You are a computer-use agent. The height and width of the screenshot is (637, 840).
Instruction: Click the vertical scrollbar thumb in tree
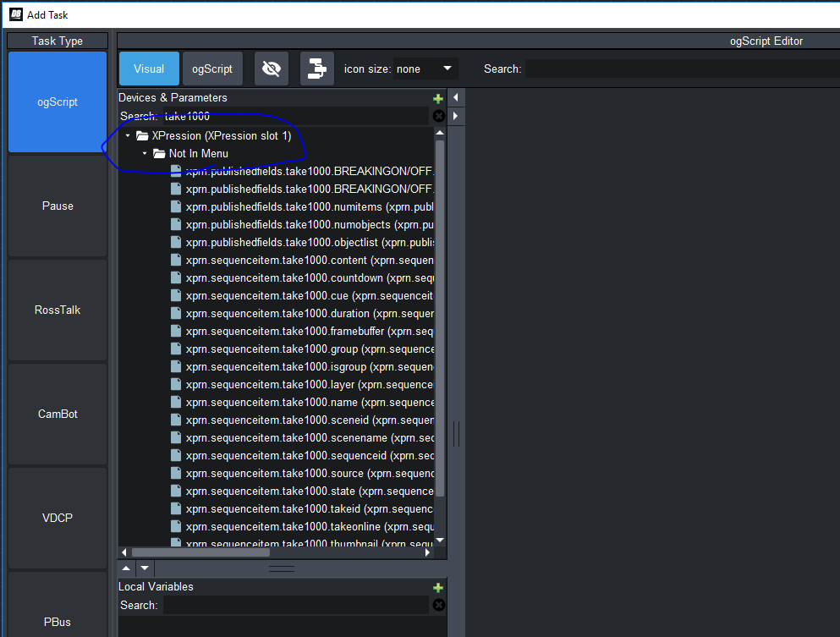pyautogui.click(x=440, y=319)
